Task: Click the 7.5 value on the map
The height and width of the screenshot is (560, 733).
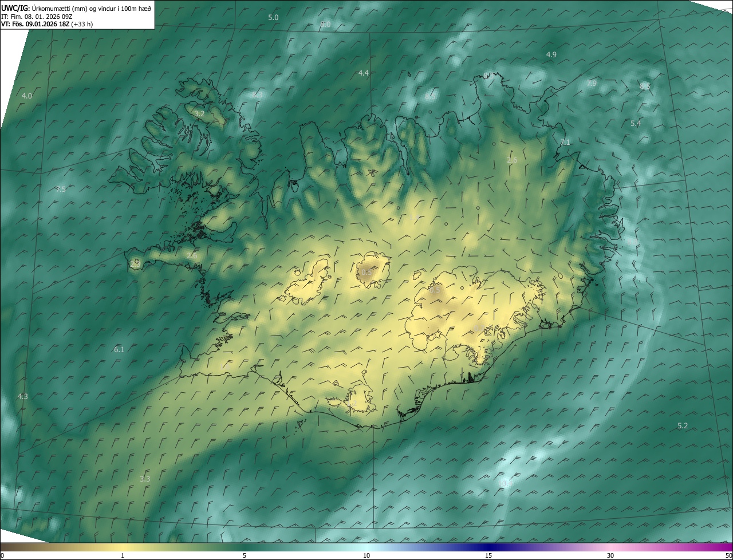Action: [x=61, y=189]
